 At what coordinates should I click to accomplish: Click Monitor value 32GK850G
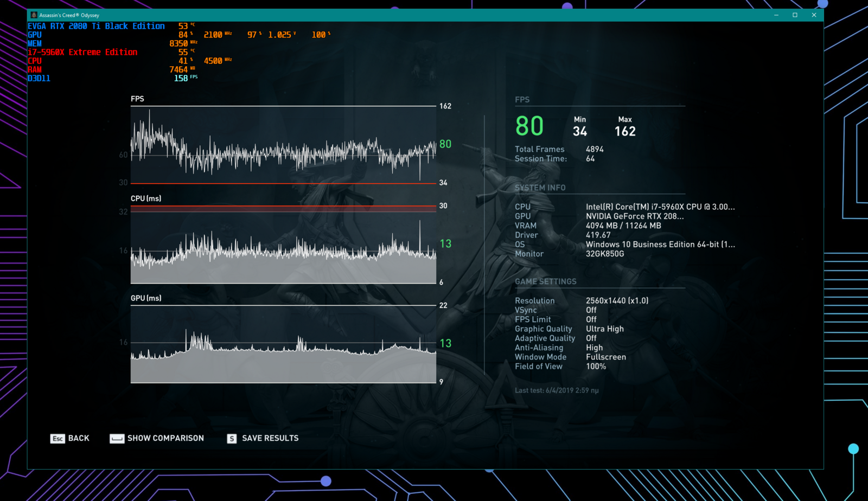[605, 254]
